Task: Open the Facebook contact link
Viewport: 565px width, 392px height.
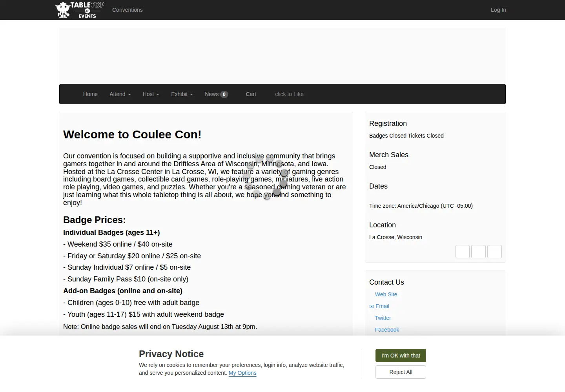Action: [x=387, y=330]
